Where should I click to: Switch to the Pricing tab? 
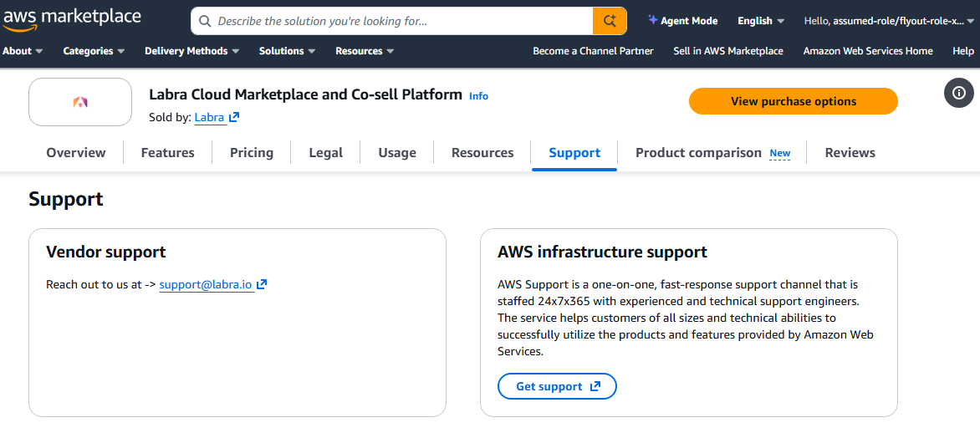coord(252,153)
